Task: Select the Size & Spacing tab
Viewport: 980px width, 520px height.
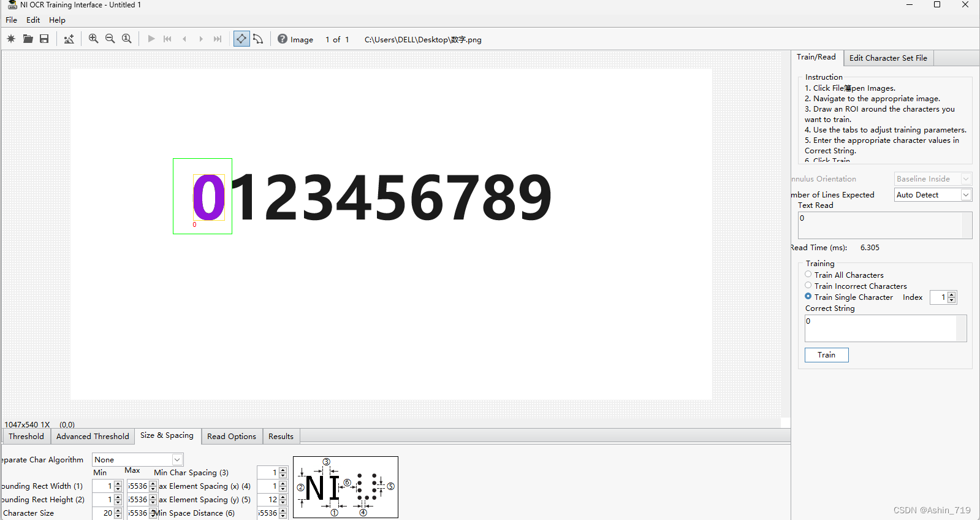Action: tap(167, 435)
